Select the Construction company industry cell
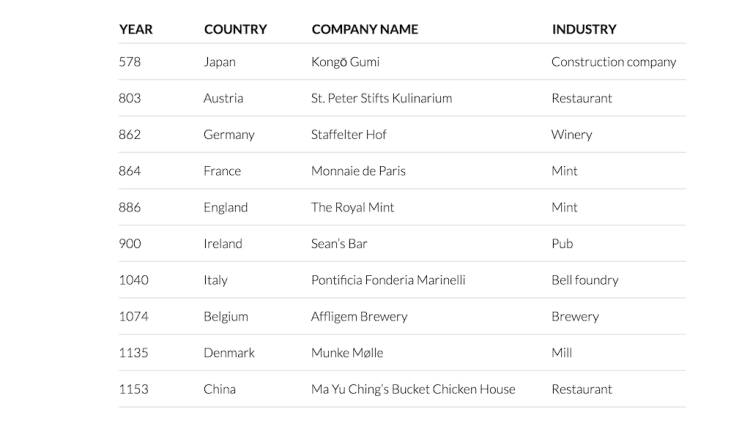750x426 pixels. pos(613,62)
